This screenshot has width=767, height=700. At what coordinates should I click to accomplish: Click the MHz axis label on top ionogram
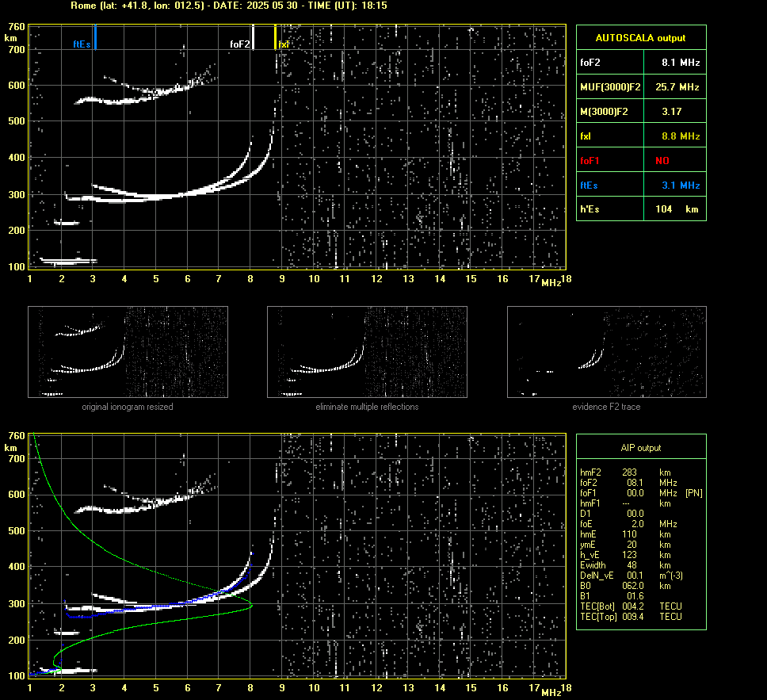(551, 283)
